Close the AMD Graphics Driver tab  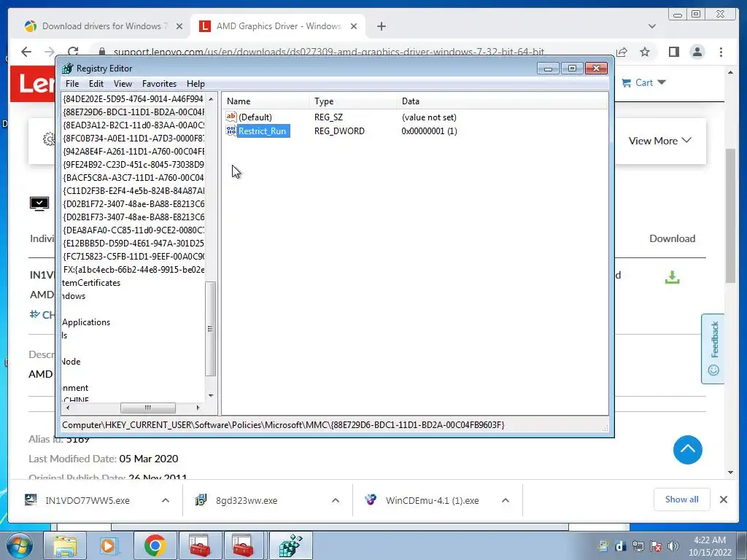(354, 26)
